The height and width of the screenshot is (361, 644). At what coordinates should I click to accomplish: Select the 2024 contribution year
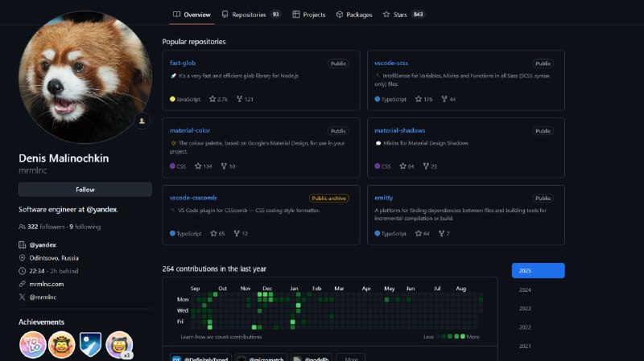pyautogui.click(x=525, y=289)
